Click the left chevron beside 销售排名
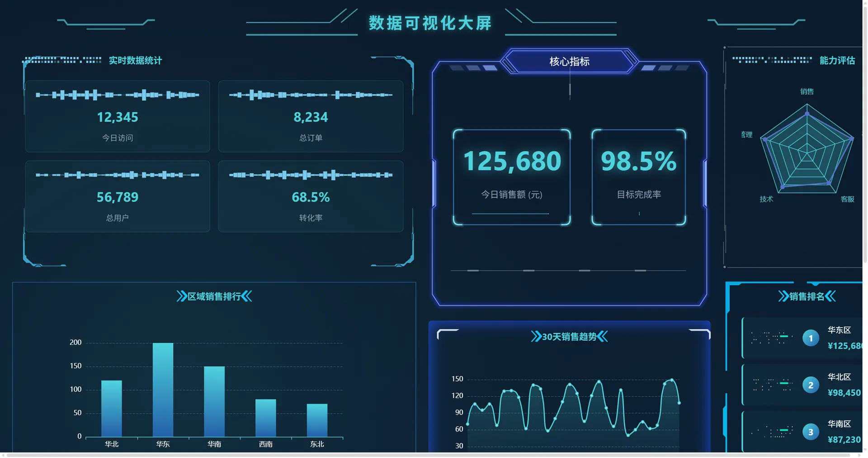The image size is (868, 458). 783,296
